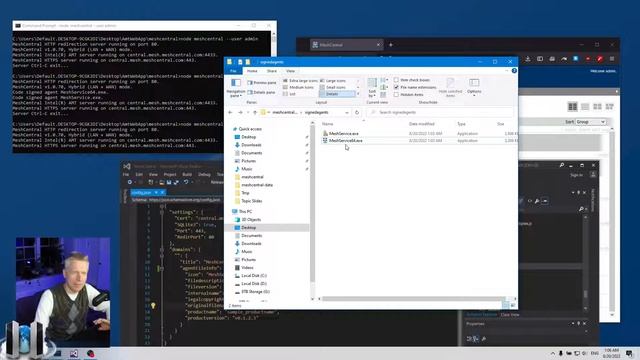The image size is (640, 360).
Task: Click Explorer horizontal scrollbar at bottom
Action: click(413, 299)
